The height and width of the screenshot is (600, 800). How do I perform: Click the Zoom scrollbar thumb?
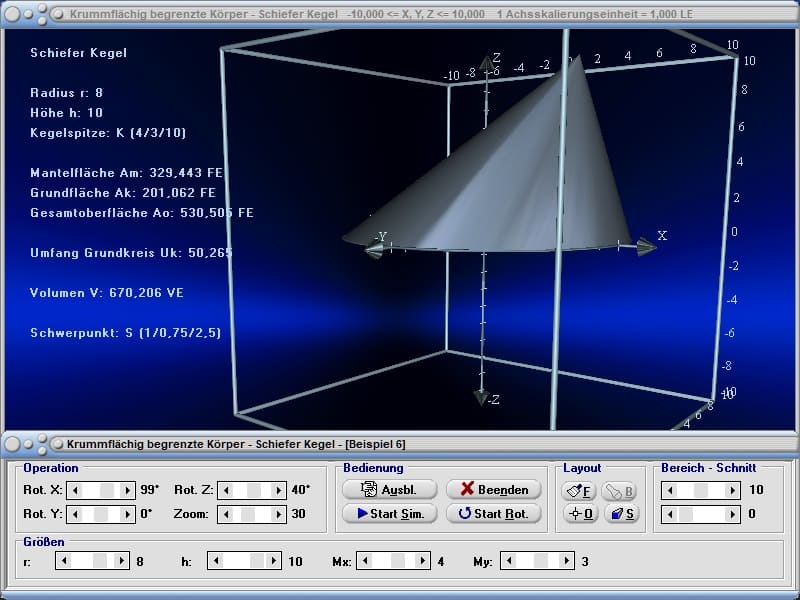point(247,514)
